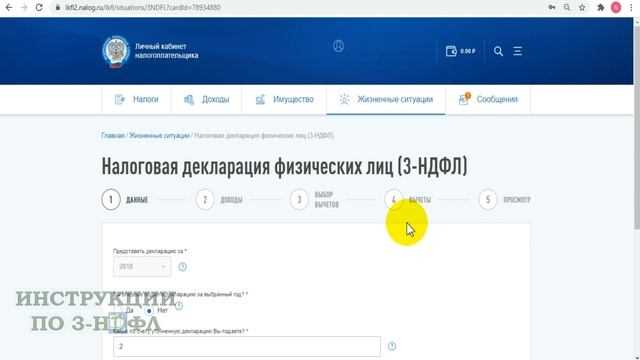Click the browser forward arrow
Screen dimensions: 640x360
tap(24, 7)
